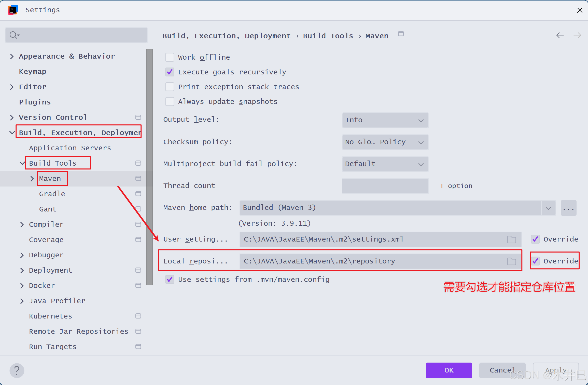Viewport: 588px width, 385px height.
Task: Click the Thread count input field
Action: tap(385, 186)
